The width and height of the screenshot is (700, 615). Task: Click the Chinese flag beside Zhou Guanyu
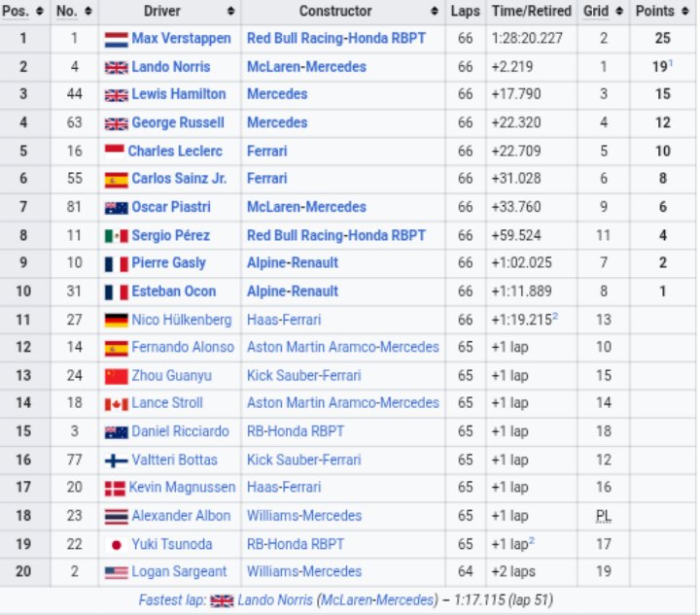tap(116, 376)
